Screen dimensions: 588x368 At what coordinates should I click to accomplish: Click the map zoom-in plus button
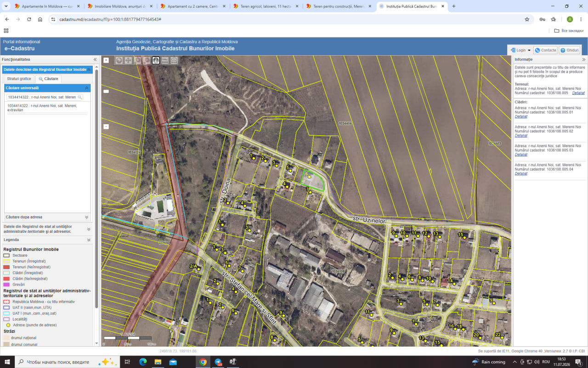coord(106,60)
